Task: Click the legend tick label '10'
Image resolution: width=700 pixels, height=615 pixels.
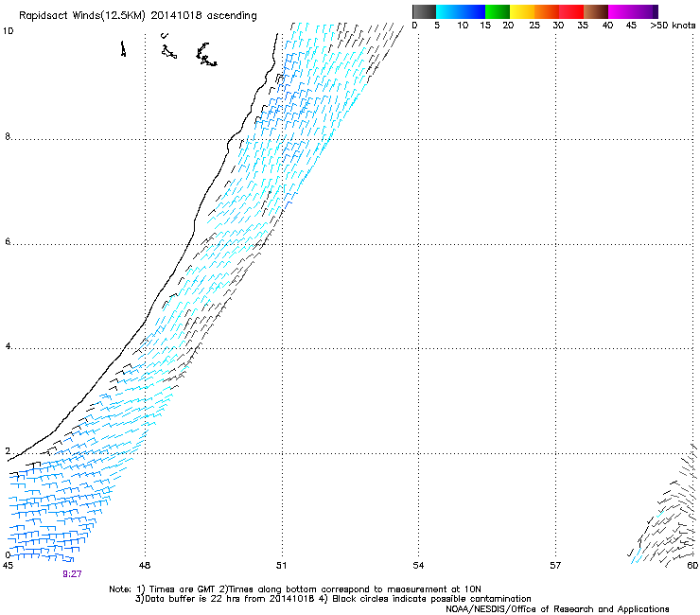Action: 463,26
